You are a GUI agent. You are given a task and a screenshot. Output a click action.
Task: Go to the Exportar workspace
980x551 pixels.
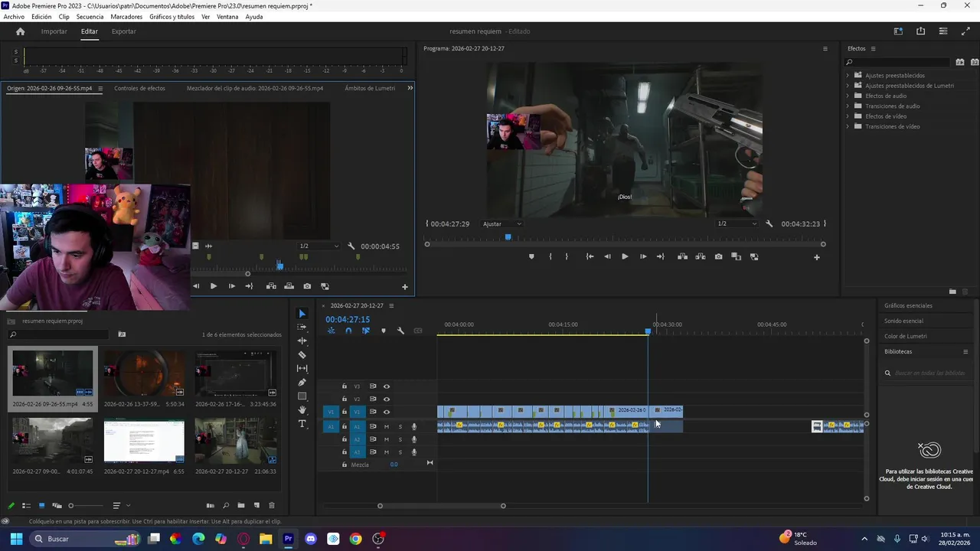coord(123,31)
